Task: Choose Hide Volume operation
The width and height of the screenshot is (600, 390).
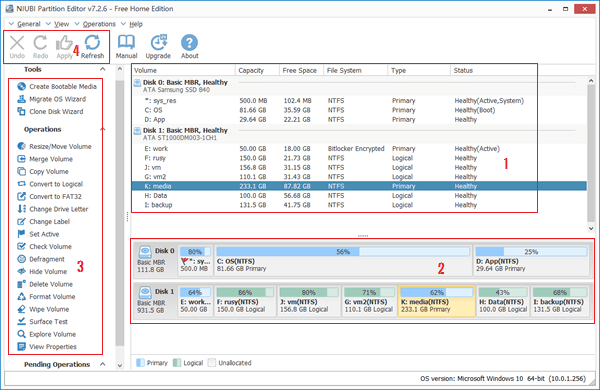Action: (x=42, y=271)
